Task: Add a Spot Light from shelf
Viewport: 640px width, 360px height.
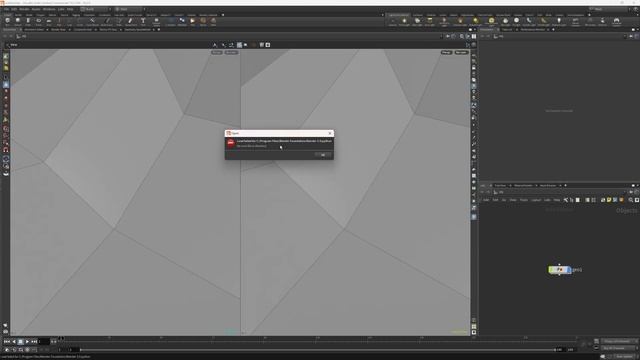Action: coord(417,22)
